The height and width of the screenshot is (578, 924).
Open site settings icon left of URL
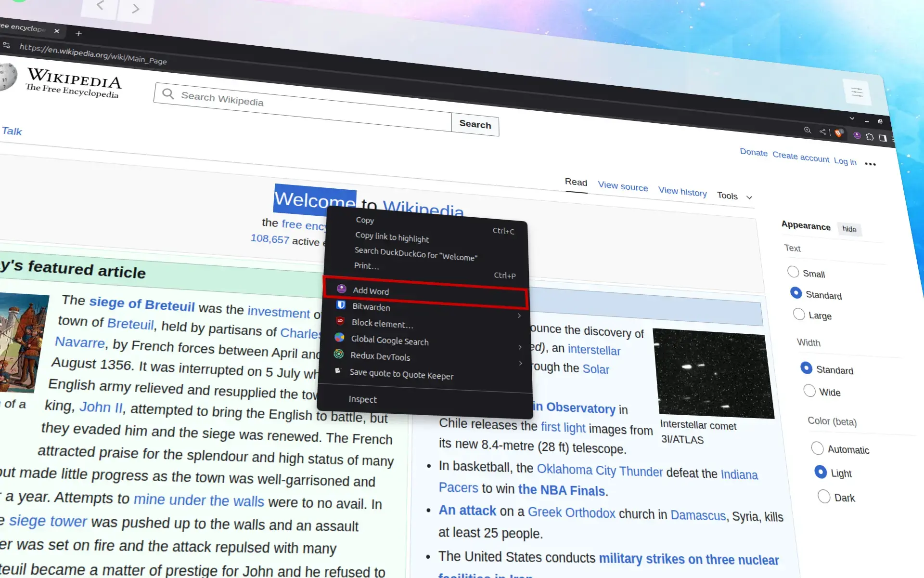pos(6,45)
